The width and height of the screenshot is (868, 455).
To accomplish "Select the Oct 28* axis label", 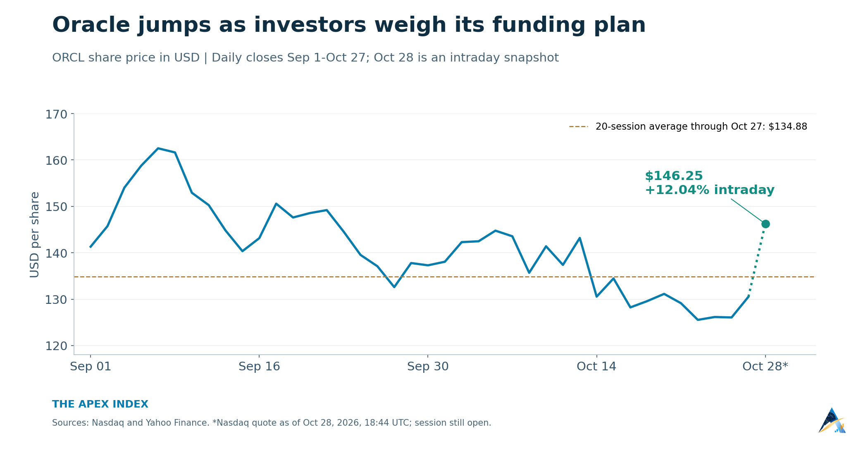I will pos(765,367).
